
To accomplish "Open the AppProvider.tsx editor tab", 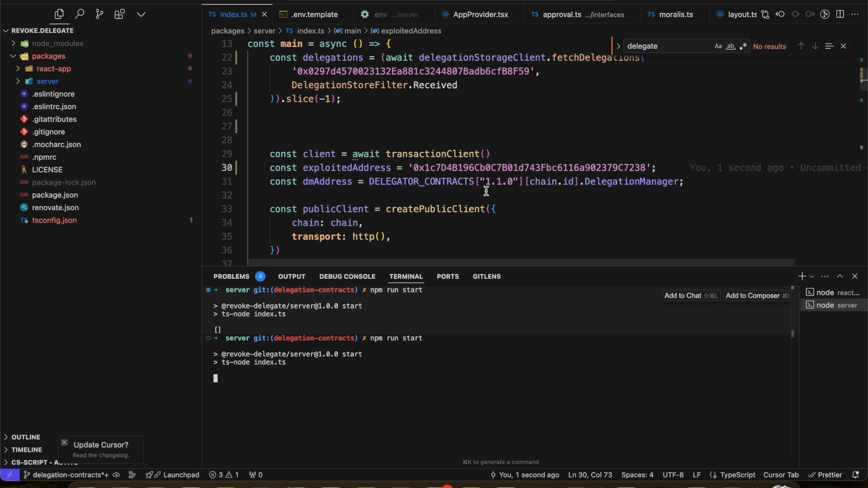I will [480, 14].
